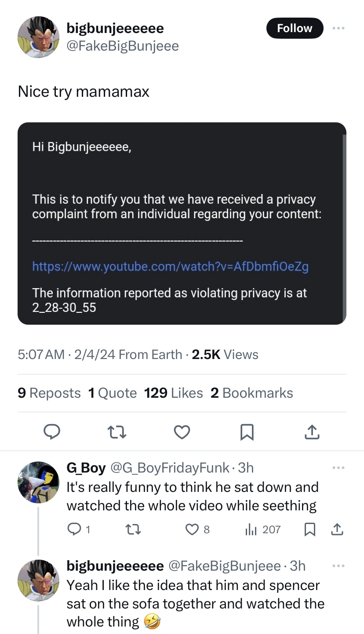Like the main tweet with heart icon
Image resolution: width=364 pixels, height=634 pixels.
[182, 433]
